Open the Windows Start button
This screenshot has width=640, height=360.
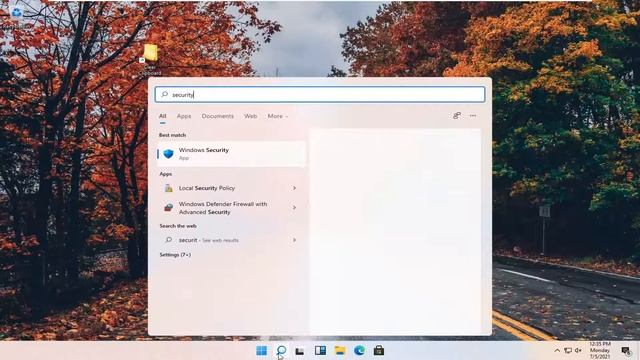(261, 351)
